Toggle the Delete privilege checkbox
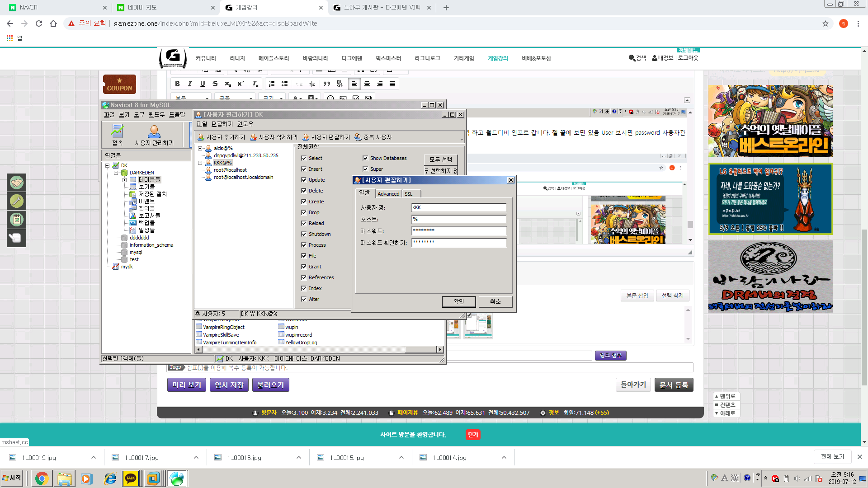 coord(304,191)
